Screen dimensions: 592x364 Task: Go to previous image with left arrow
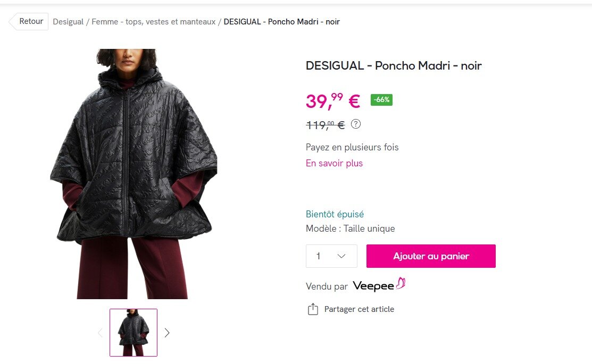pos(100,333)
